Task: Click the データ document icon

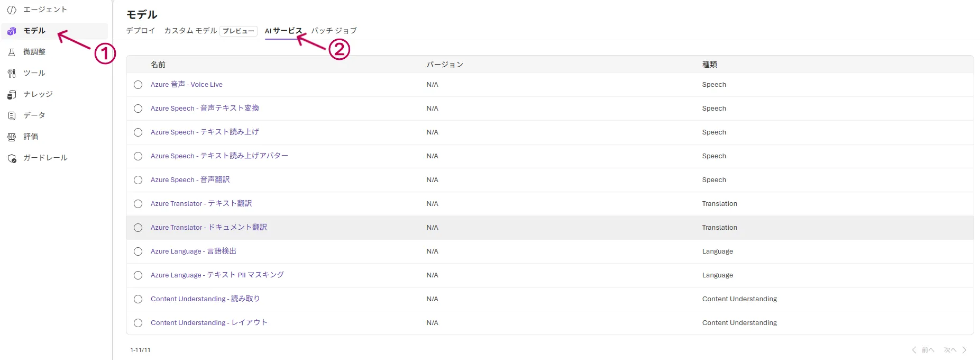Action: [12, 115]
